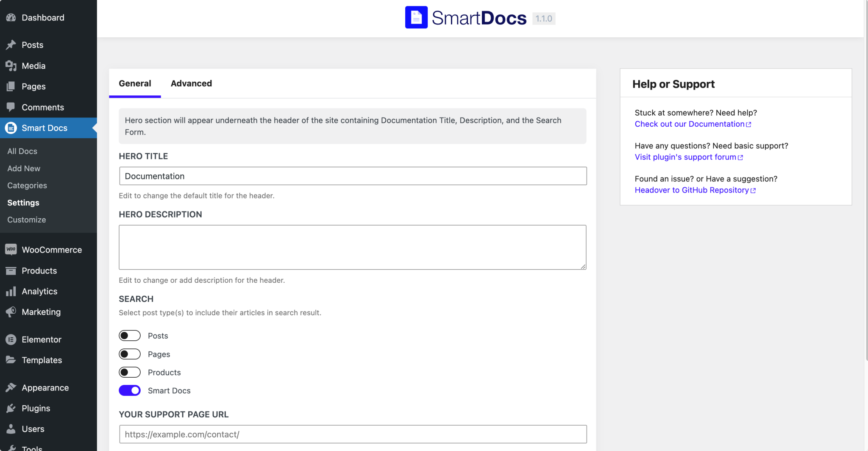Open Add New submenu item

click(24, 168)
